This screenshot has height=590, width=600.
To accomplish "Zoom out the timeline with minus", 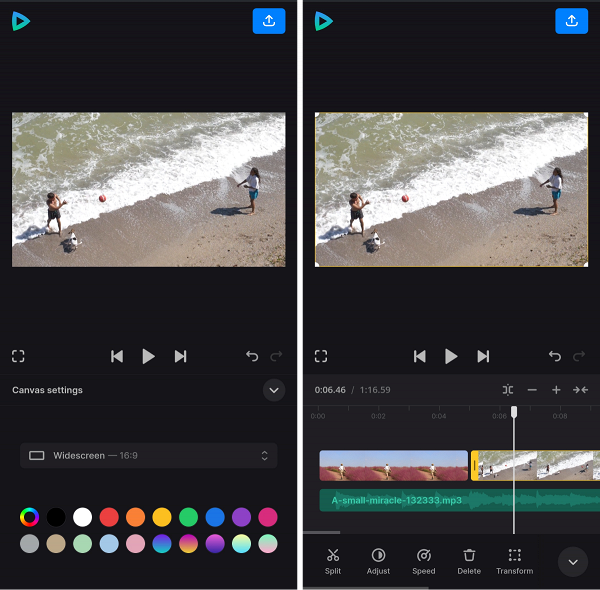I will click(532, 390).
